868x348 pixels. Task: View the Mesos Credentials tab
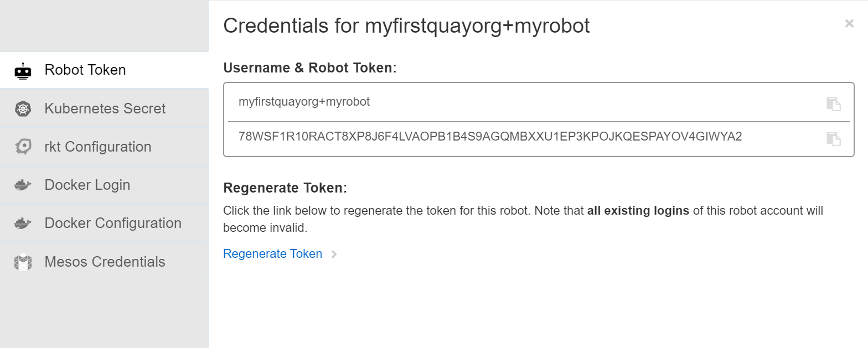pos(104,262)
